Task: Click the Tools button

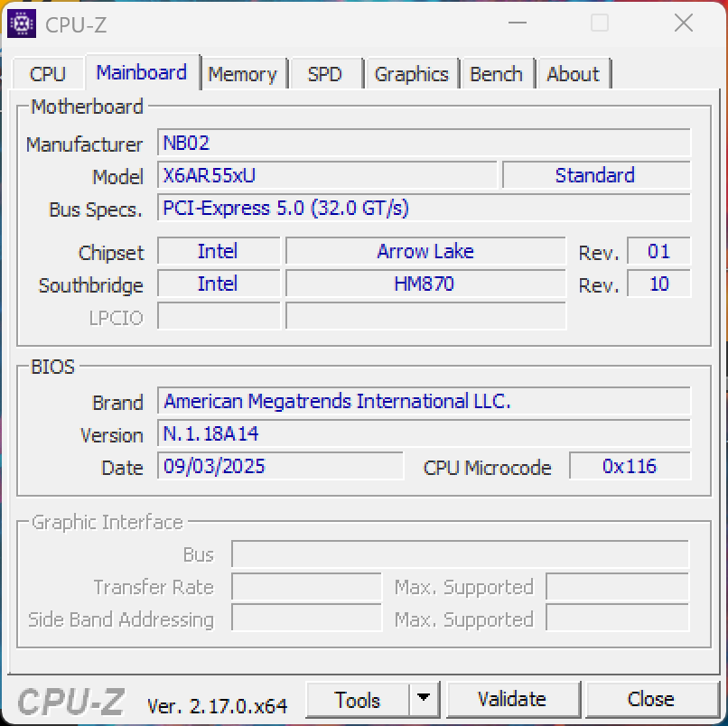Action: pos(358,700)
